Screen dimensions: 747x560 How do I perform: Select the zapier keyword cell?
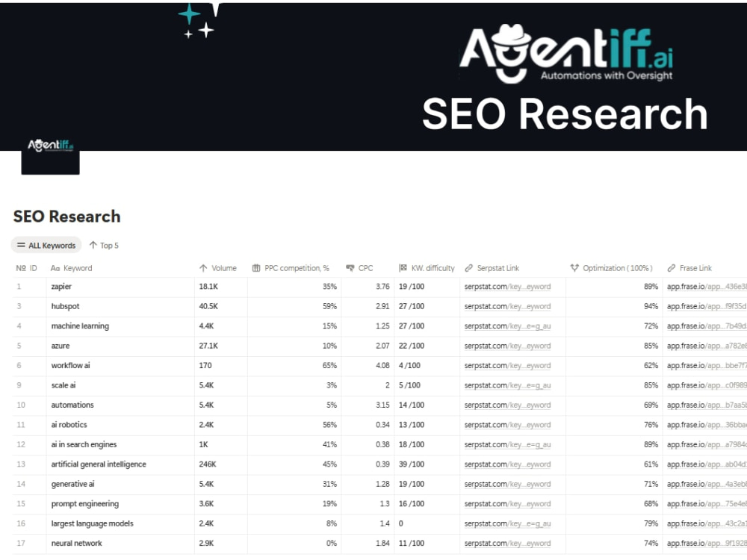click(x=120, y=287)
